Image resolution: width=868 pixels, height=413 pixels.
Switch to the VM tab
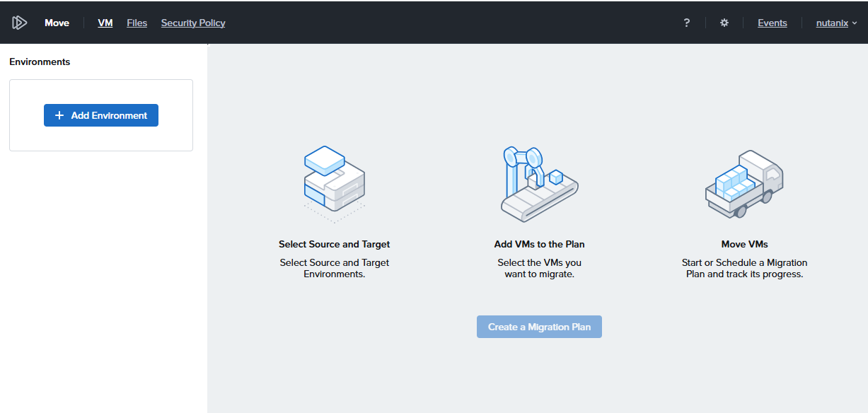105,23
